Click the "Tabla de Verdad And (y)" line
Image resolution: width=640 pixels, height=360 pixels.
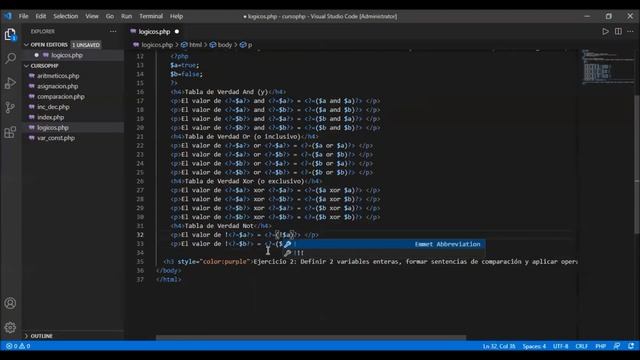228,92
